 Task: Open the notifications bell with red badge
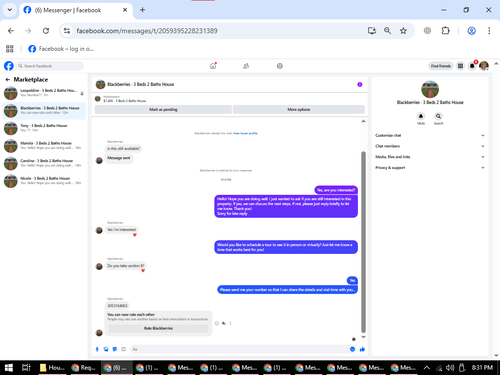coord(472,66)
